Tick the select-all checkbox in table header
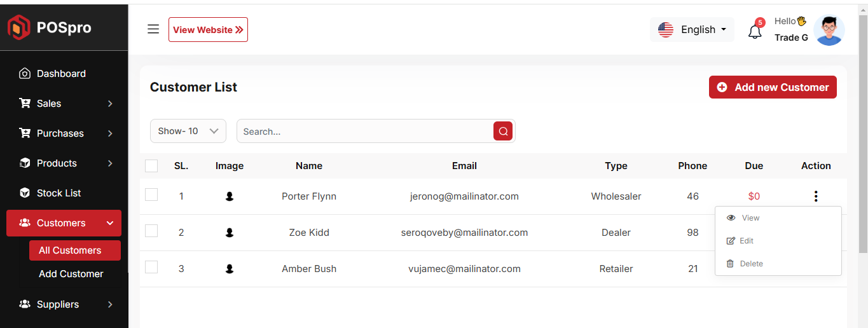 pyautogui.click(x=151, y=166)
